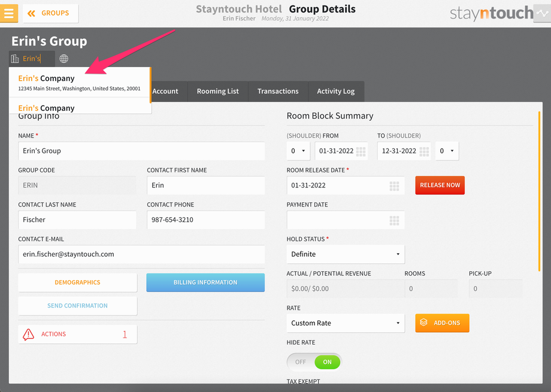Click the company building icon
This screenshot has width=551, height=392.
15,59
